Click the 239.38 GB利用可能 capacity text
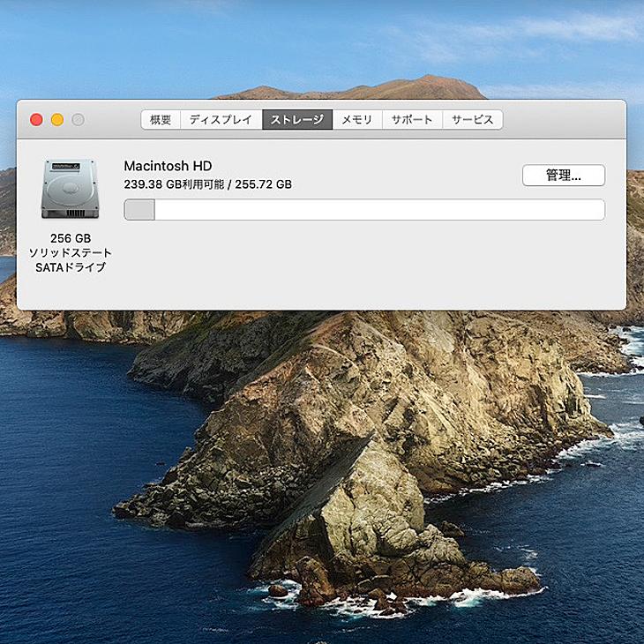Image resolution: width=644 pixels, height=644 pixels. (x=174, y=184)
